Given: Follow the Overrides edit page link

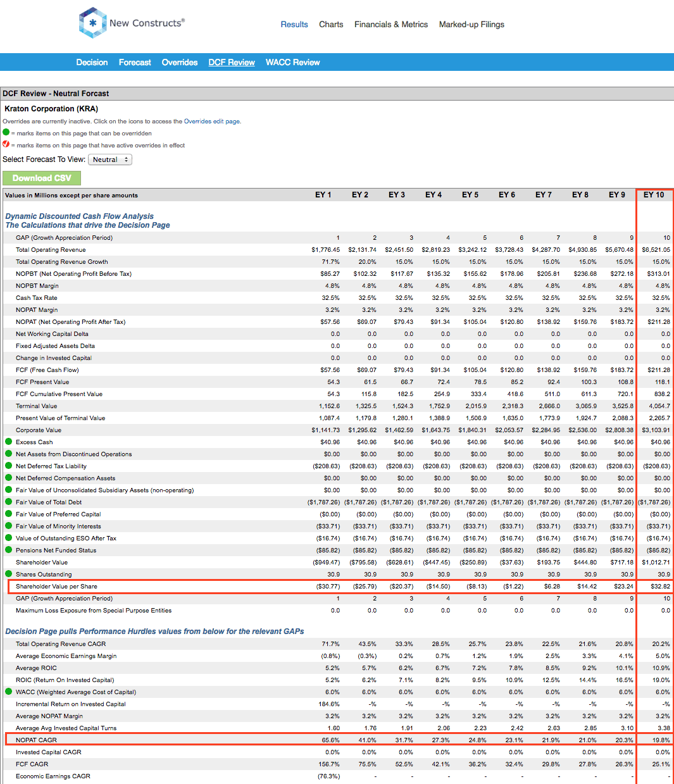Looking at the screenshot, I should click(x=211, y=121).
